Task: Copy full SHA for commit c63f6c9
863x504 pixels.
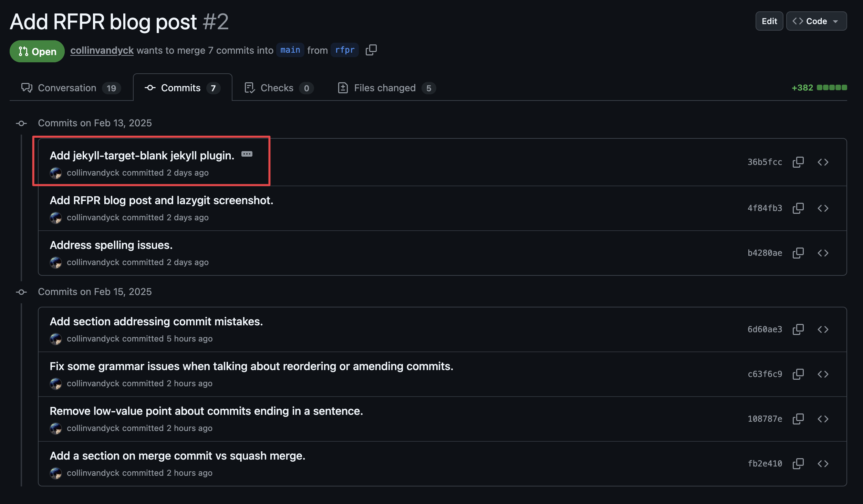Action: [x=798, y=374]
